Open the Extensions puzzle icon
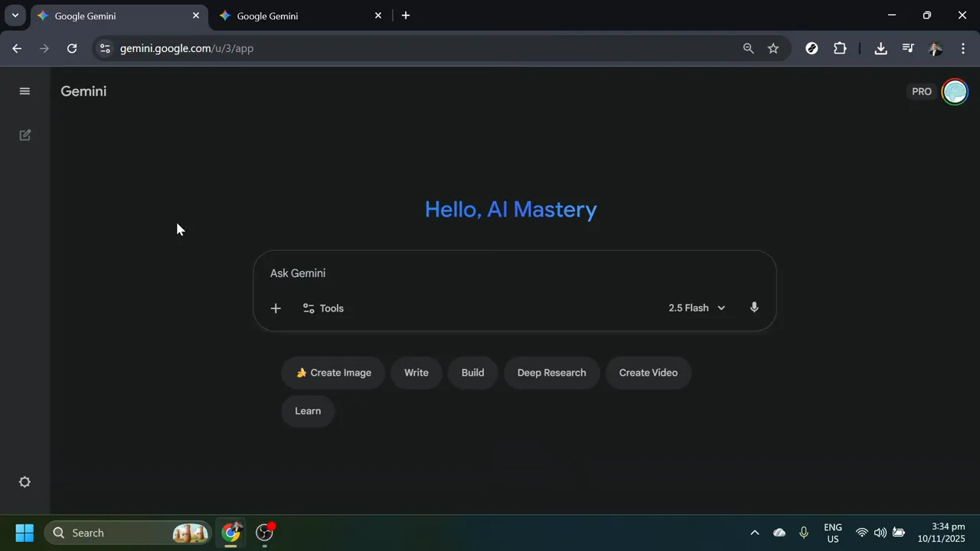This screenshot has width=980, height=551. pos(840,48)
